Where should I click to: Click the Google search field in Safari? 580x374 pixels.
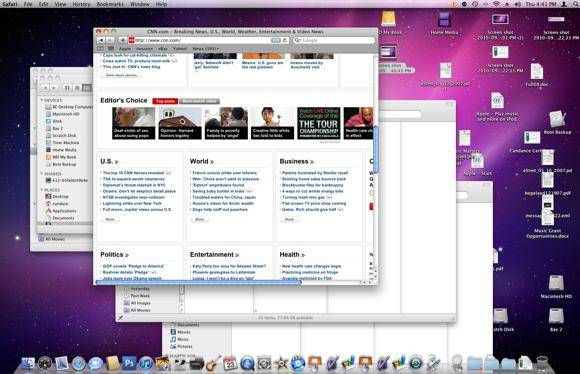[335, 40]
